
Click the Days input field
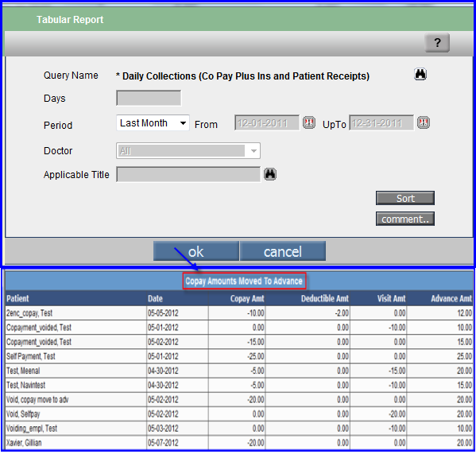149,98
